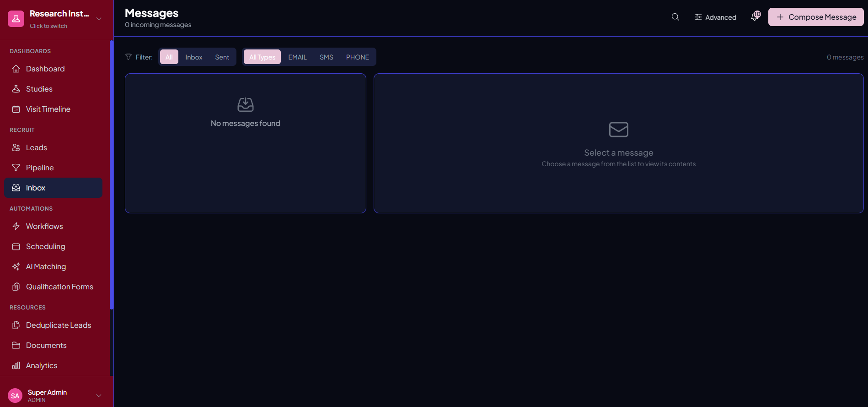
Task: Click the Dashboard home icon
Action: tap(16, 69)
